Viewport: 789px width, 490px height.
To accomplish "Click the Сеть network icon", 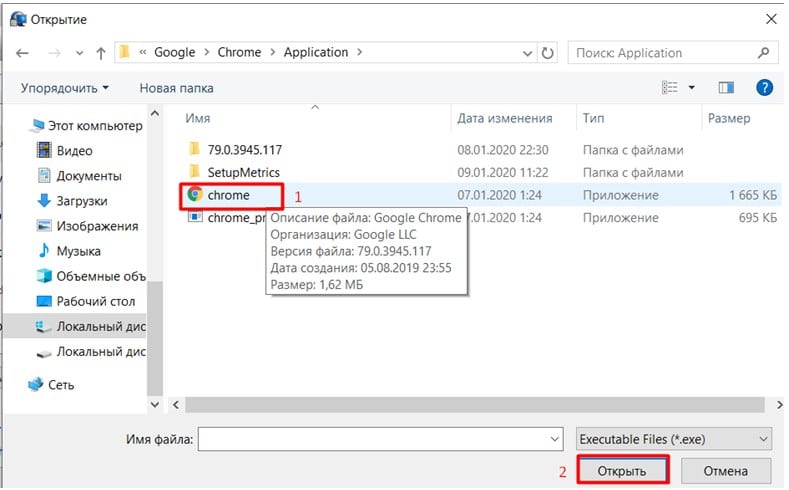I will (x=36, y=384).
